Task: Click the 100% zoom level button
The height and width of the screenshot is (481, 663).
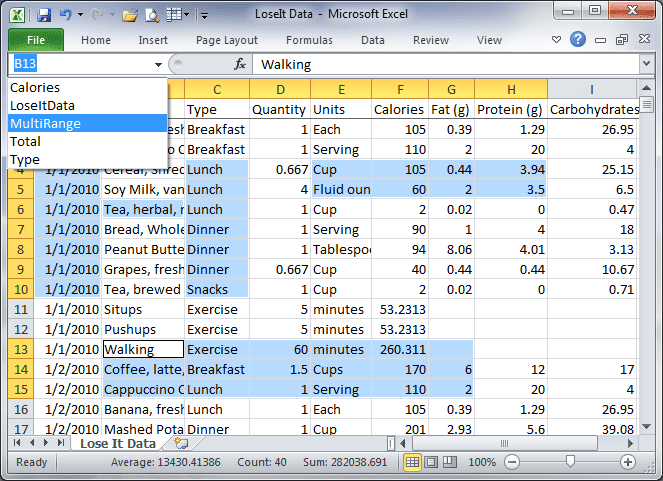Action: [x=483, y=463]
